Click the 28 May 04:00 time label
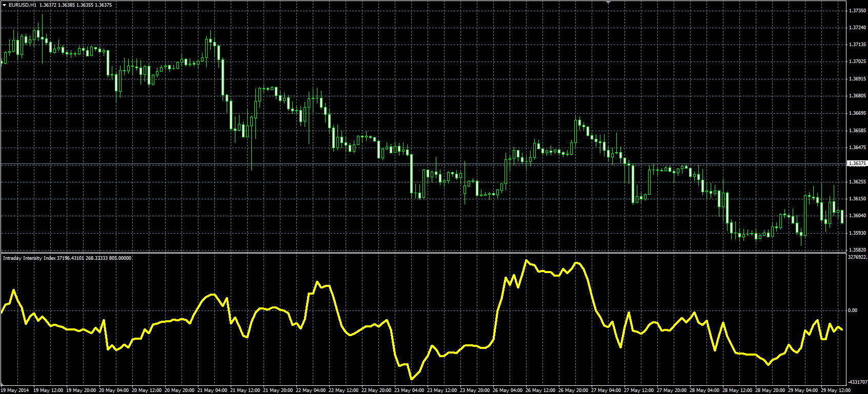 coord(704,390)
